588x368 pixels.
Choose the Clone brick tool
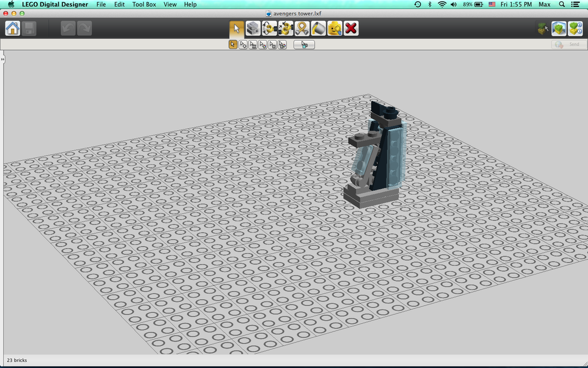coord(253,28)
